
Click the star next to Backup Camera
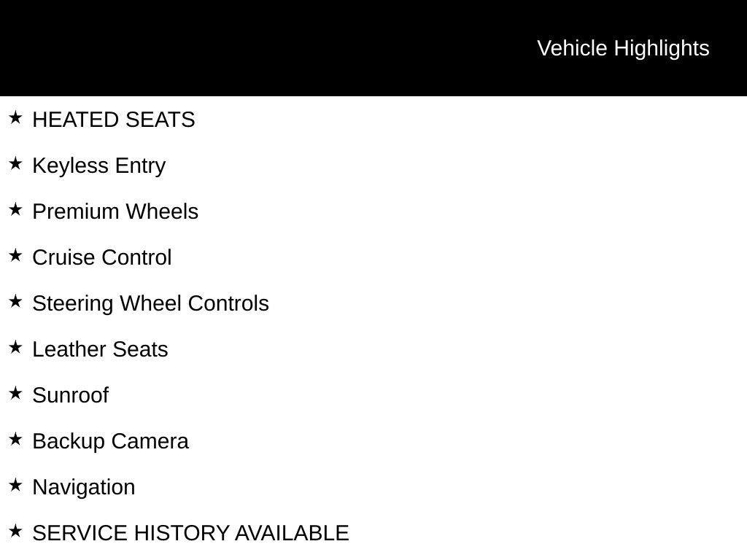tap(15, 439)
